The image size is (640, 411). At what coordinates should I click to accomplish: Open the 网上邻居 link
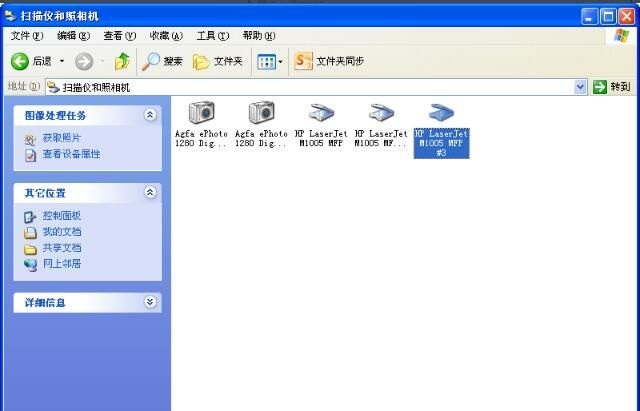62,264
